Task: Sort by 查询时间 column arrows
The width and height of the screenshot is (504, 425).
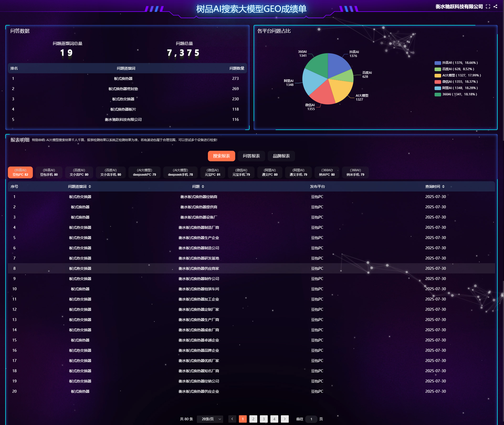Action: tap(443, 186)
